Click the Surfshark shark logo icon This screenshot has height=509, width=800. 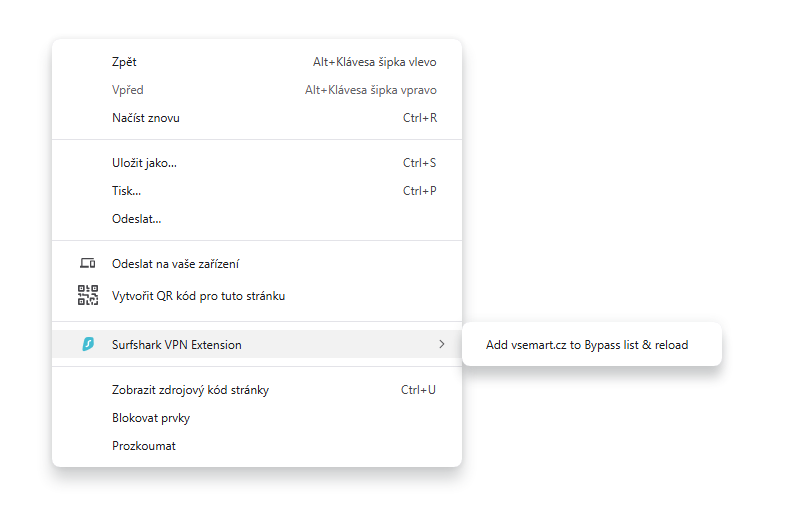coord(88,345)
